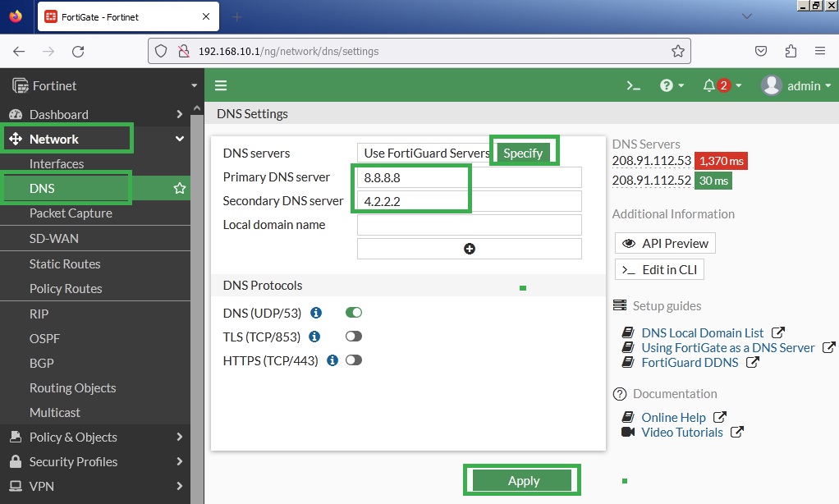Image resolution: width=839 pixels, height=504 pixels.
Task: Reload the FortiGate page
Action: 78,52
